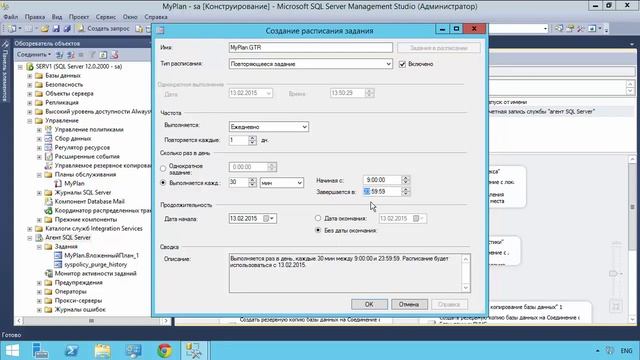The height and width of the screenshot is (360, 640).
Task: Click the zoom slider in designer pane
Action: click(x=616, y=273)
